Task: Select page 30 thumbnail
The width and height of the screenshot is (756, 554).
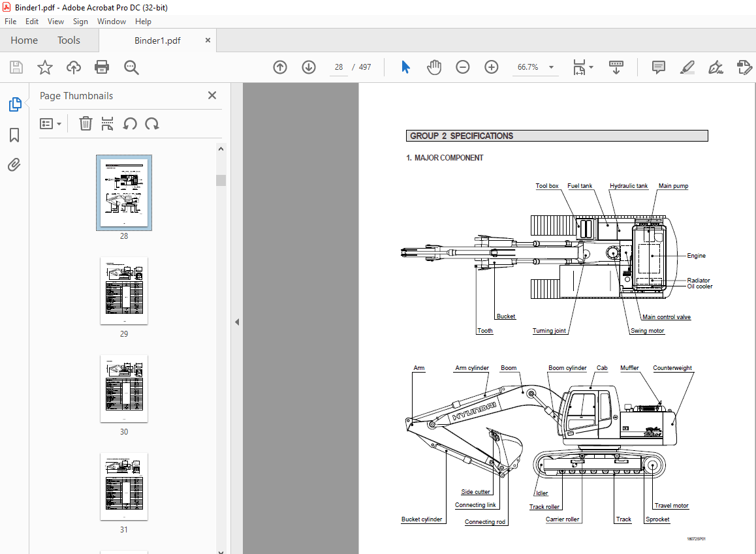Action: tap(124, 389)
